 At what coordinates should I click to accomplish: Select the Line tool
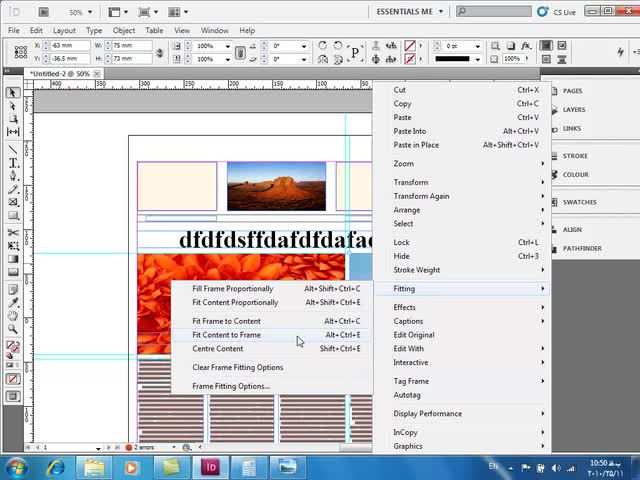pyautogui.click(x=13, y=150)
